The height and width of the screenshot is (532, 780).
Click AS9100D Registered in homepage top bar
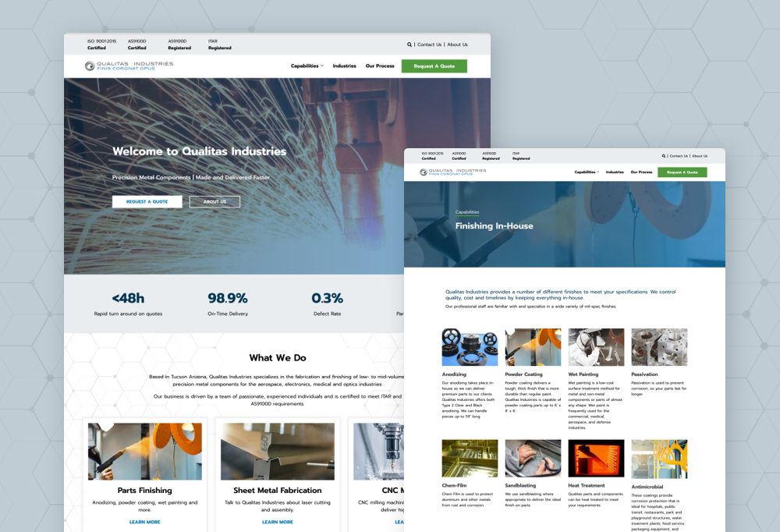coord(179,44)
